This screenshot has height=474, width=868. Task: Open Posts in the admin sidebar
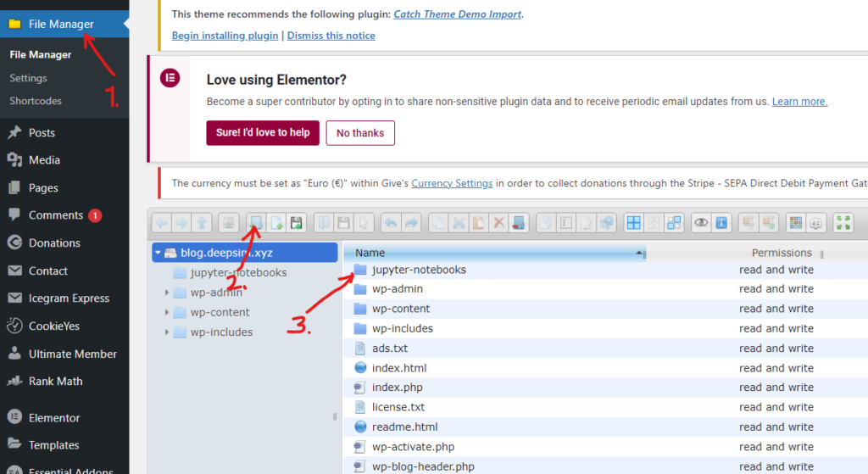pos(42,133)
